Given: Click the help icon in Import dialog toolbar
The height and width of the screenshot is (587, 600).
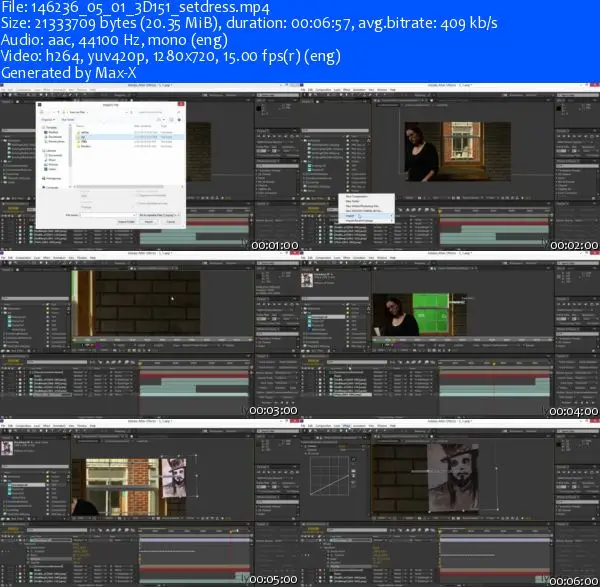Looking at the screenshot, I should (x=179, y=120).
